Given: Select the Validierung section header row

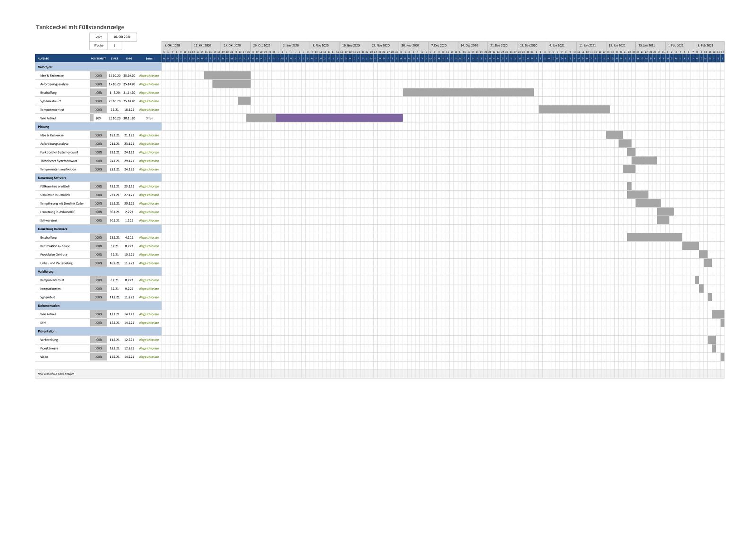Looking at the screenshot, I should tap(98, 272).
